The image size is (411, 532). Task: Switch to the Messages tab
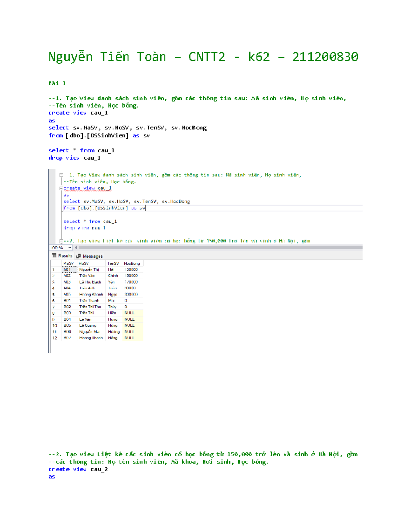(92, 256)
